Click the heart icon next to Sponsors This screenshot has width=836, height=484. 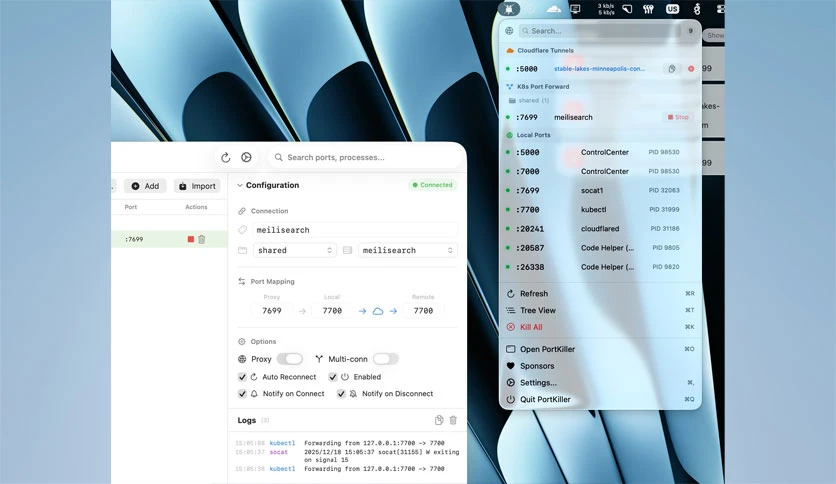(x=511, y=366)
